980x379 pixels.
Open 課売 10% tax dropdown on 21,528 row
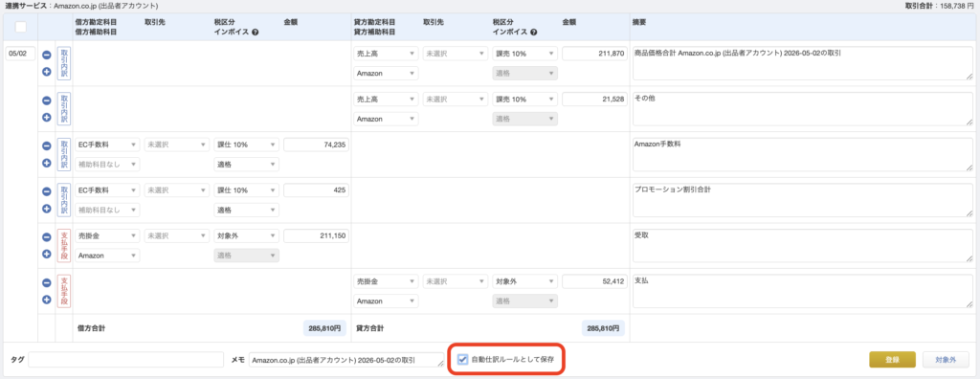click(x=525, y=100)
